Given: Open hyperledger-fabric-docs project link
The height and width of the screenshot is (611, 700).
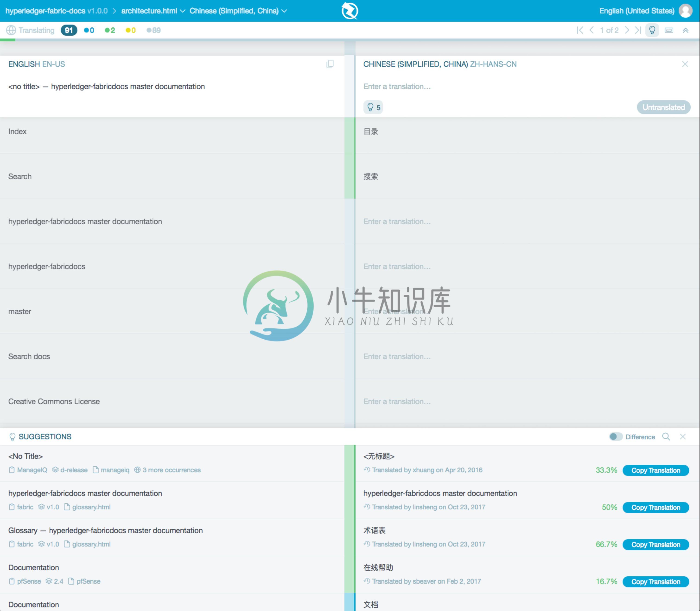Looking at the screenshot, I should click(45, 11).
